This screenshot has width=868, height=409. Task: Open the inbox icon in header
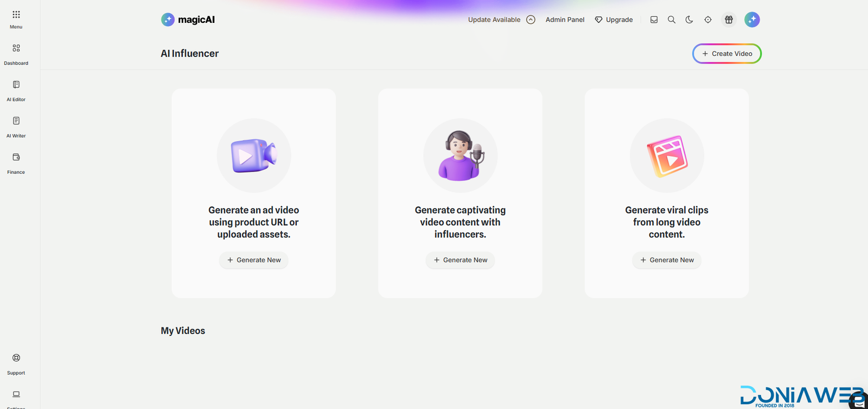[x=654, y=20]
